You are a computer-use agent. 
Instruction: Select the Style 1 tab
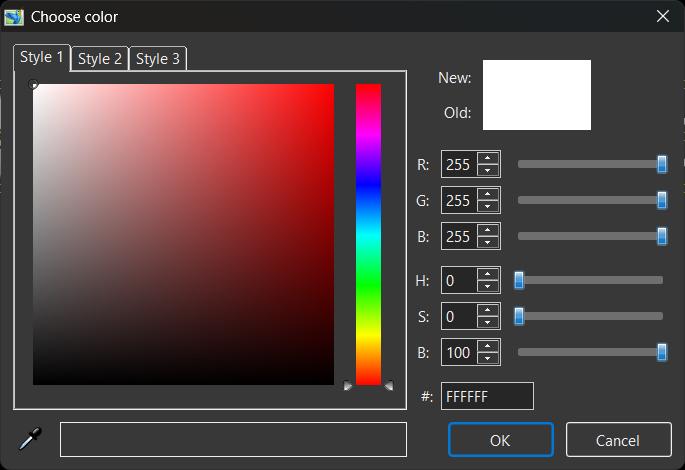42,58
